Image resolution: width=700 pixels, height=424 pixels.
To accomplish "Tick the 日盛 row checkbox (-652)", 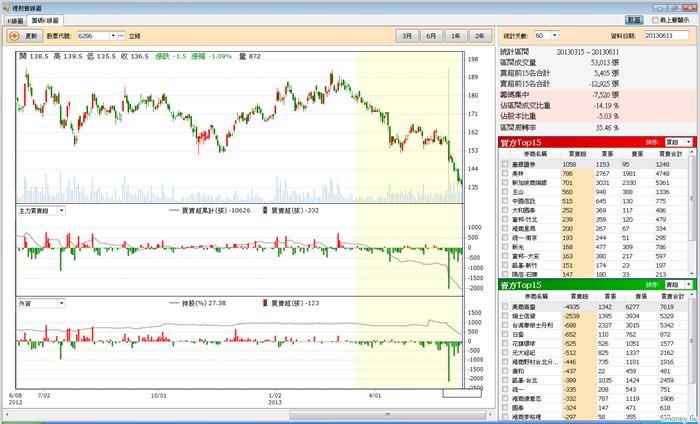I will point(505,334).
